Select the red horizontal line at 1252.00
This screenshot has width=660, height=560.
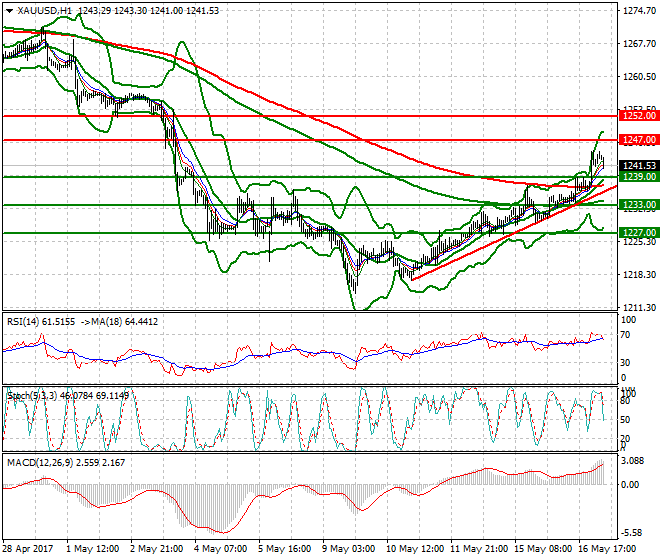click(300, 116)
